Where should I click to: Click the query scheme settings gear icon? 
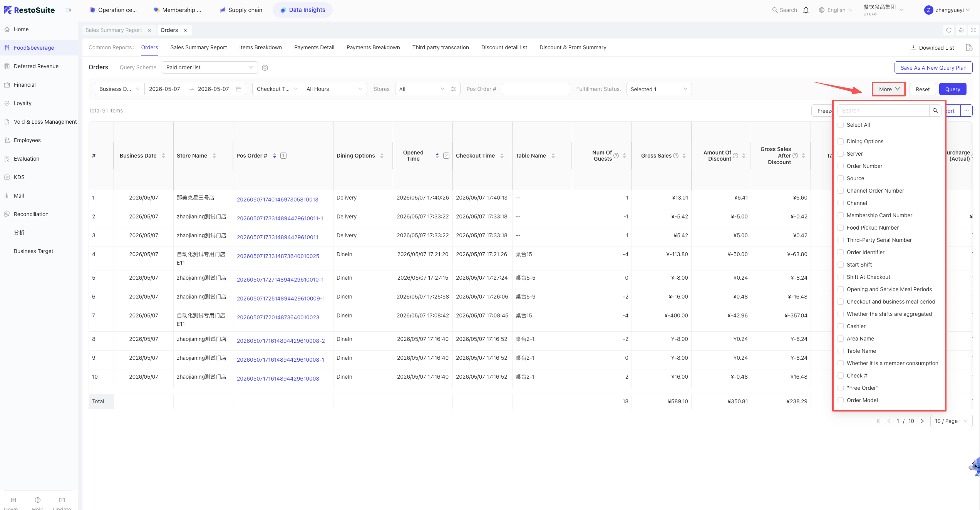265,68
